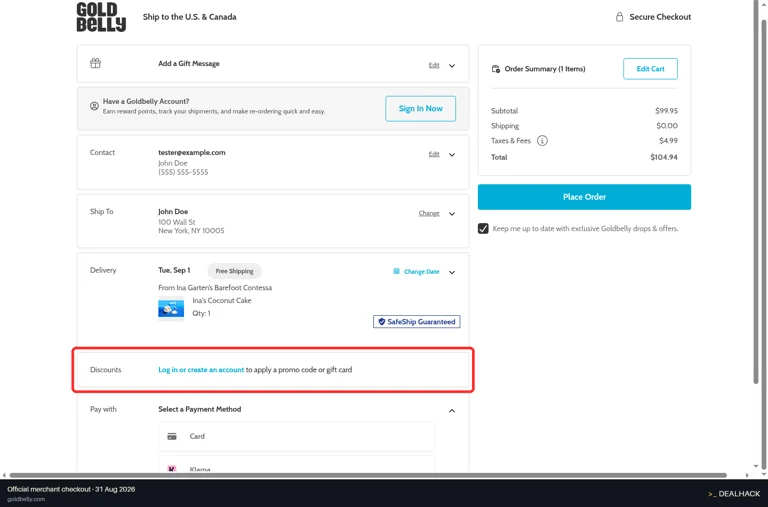Expand the Add a Gift Message section
The image size is (768, 507).
tap(452, 65)
